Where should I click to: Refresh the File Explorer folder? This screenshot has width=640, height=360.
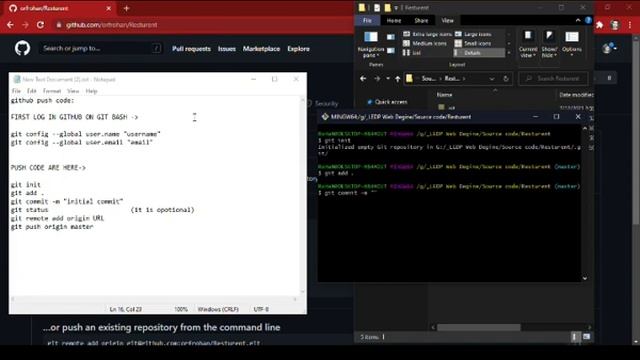[x=506, y=78]
